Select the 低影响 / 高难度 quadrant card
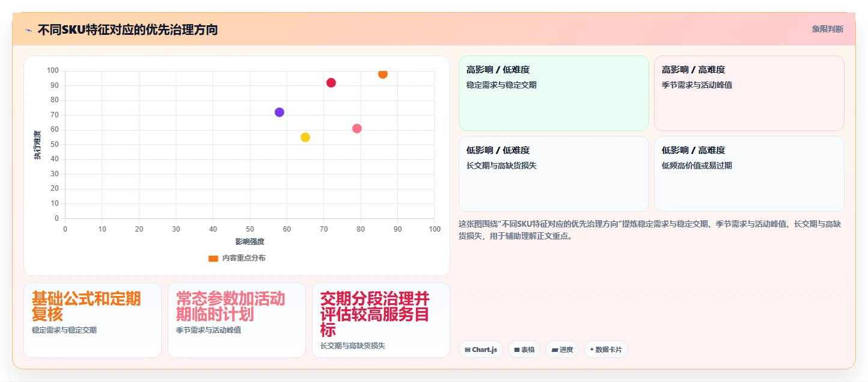Image resolution: width=868 pixels, height=382 pixels. [749, 174]
